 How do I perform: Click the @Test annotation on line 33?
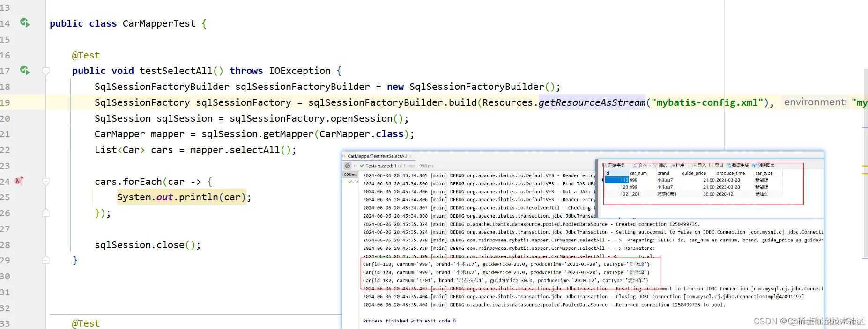click(86, 323)
